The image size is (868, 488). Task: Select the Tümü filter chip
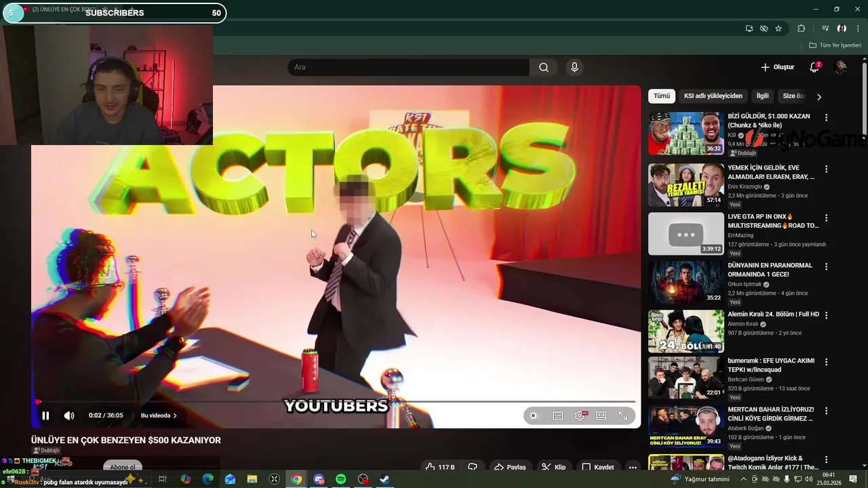pyautogui.click(x=661, y=96)
